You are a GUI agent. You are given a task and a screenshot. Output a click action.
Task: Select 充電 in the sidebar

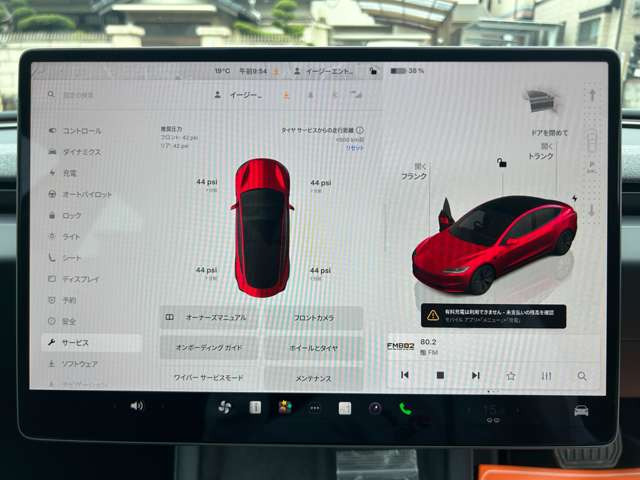coord(63,173)
